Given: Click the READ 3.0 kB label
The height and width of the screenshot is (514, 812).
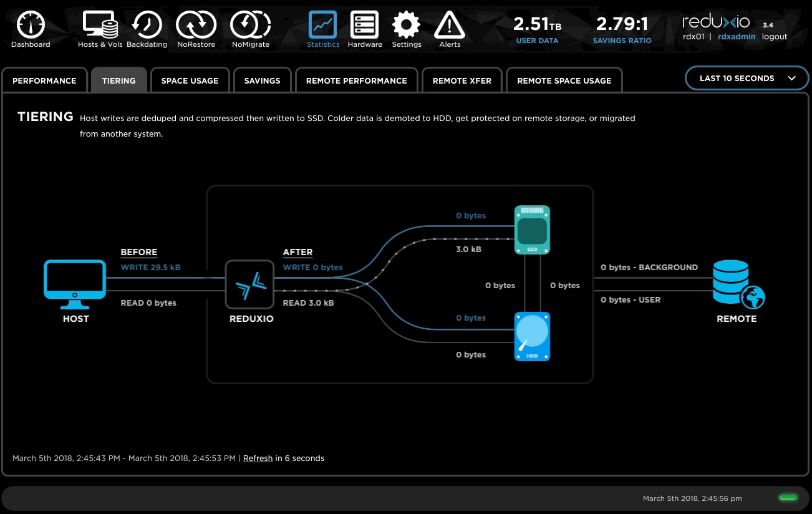Looking at the screenshot, I should click(x=308, y=303).
